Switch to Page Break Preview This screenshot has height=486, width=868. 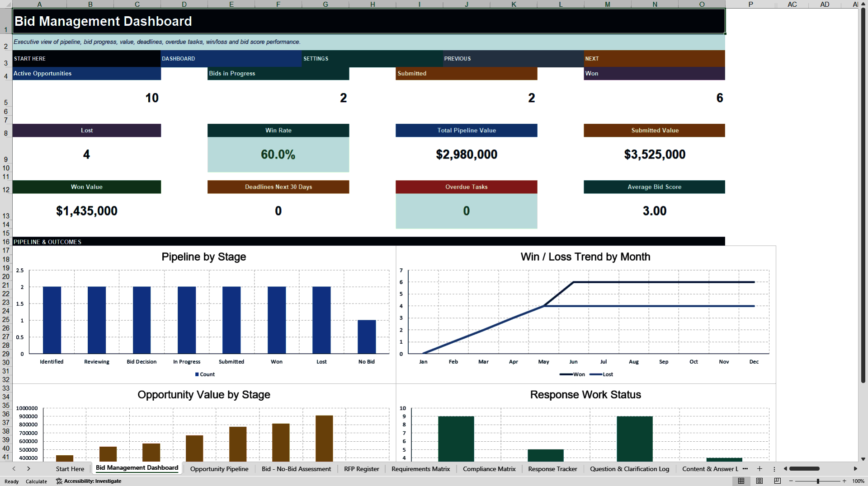click(778, 481)
